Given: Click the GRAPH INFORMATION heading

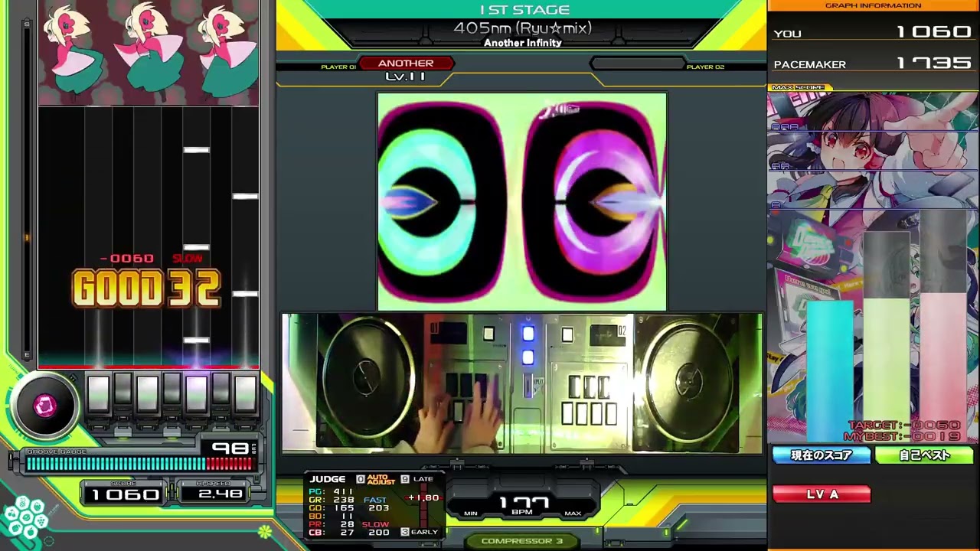Looking at the screenshot, I should click(x=873, y=5).
